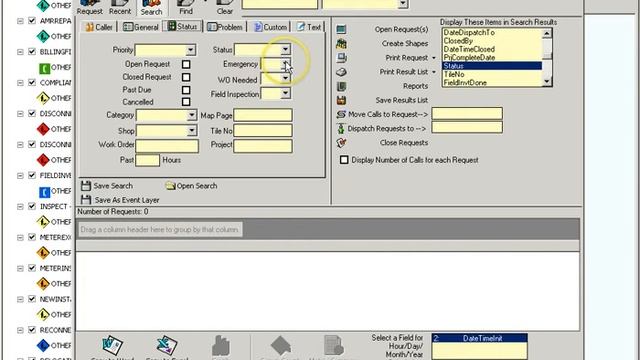Click the Save Results List icon
Screen dimensions: 640x360
[x=341, y=100]
